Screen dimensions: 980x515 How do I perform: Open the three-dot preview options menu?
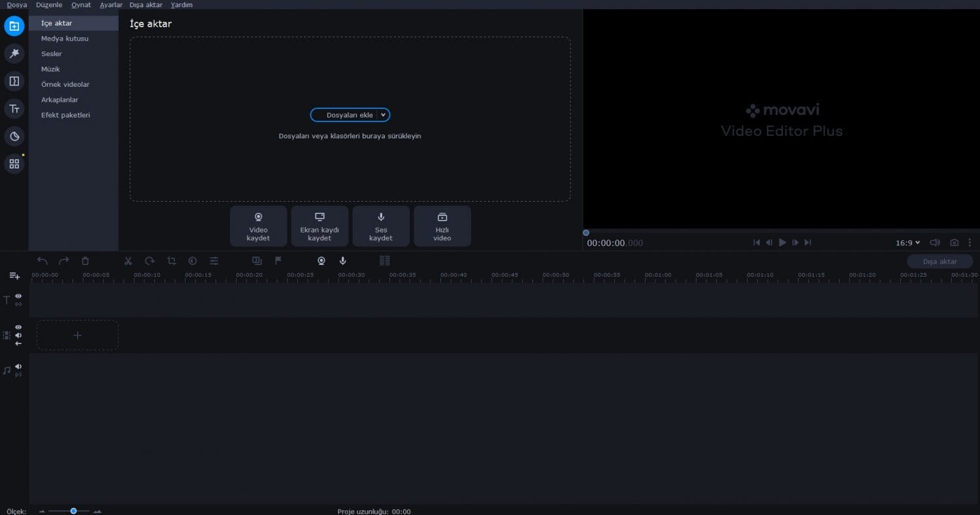(x=970, y=243)
